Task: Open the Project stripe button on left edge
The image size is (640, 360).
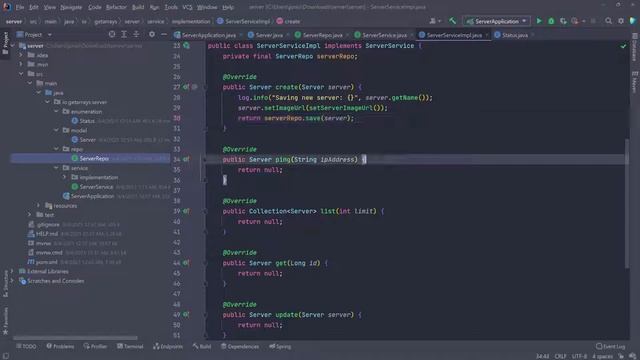Action: point(5,43)
